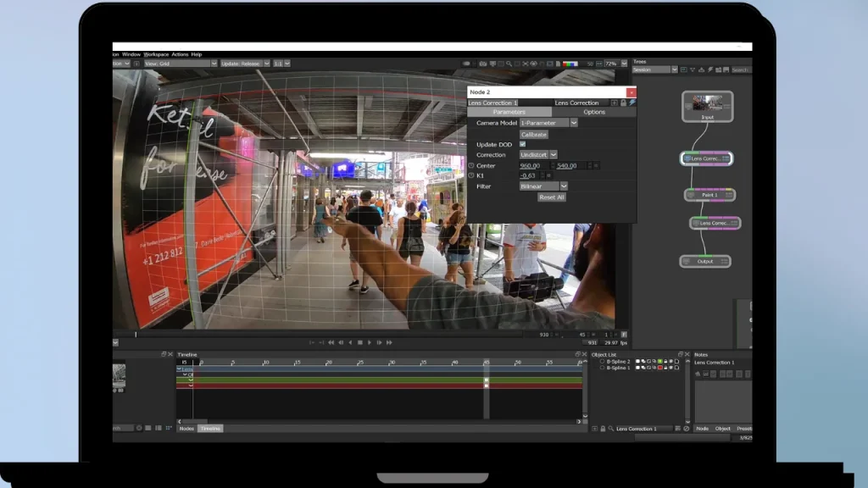The image size is (868, 488).
Task: Select the Paint 1 node
Action: click(x=709, y=195)
